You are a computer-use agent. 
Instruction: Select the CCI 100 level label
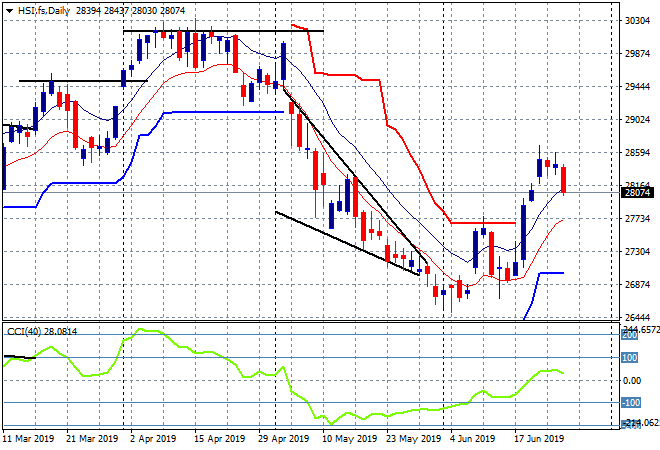click(630, 358)
